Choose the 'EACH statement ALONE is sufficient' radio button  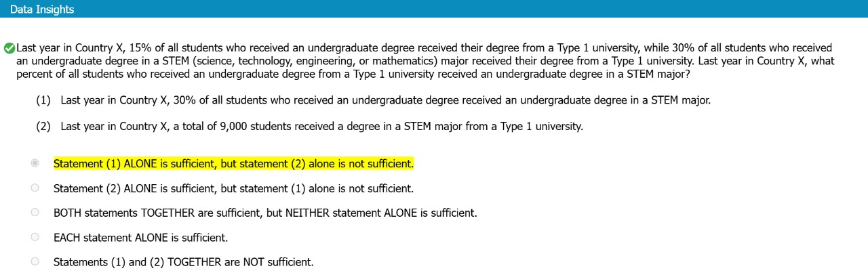[35, 237]
